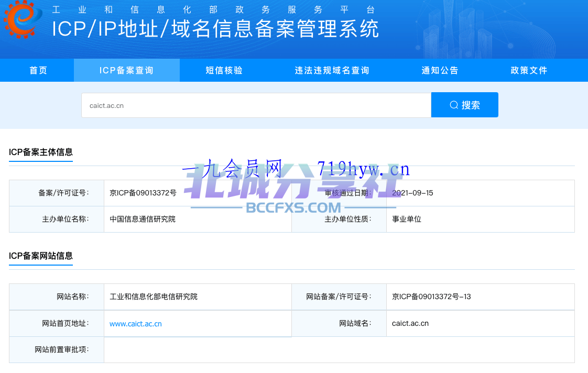Viewport: 588px width, 373px height.
Task: Open 违法违规域名查询 tab
Action: pos(332,71)
